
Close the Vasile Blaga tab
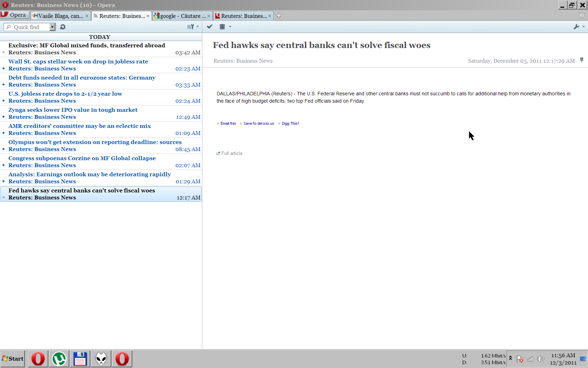[x=87, y=16]
